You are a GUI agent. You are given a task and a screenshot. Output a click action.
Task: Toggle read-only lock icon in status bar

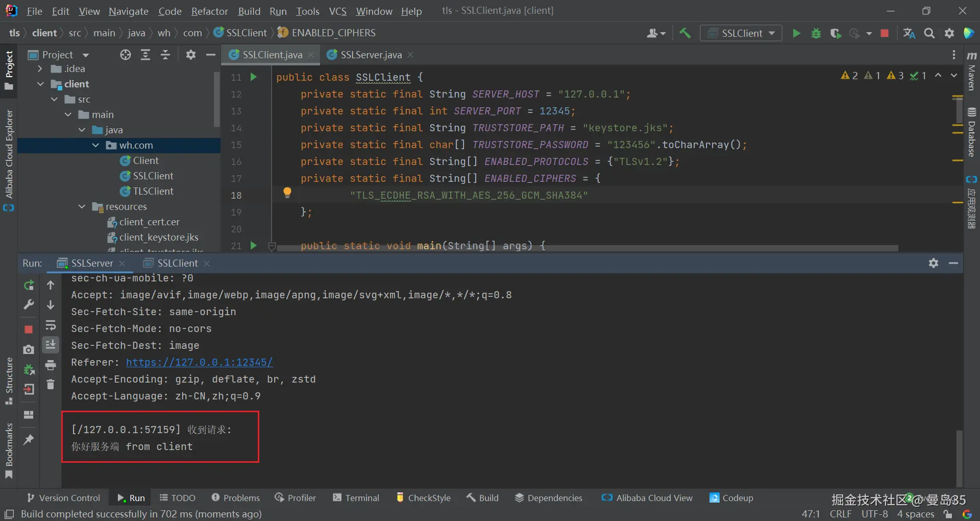click(948, 514)
